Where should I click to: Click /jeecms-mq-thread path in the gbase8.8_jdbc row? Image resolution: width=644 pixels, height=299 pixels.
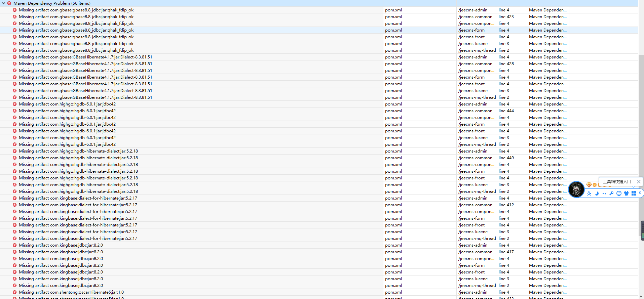pyautogui.click(x=477, y=50)
